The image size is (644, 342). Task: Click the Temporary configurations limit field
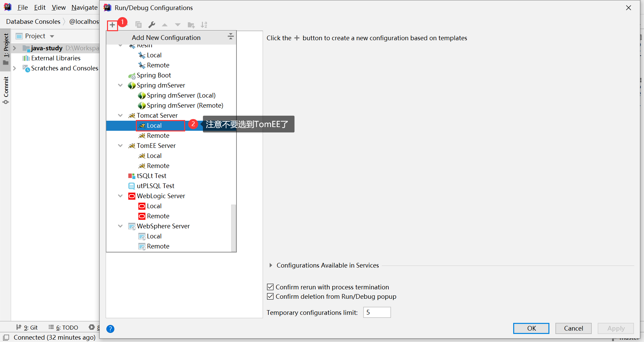click(377, 312)
